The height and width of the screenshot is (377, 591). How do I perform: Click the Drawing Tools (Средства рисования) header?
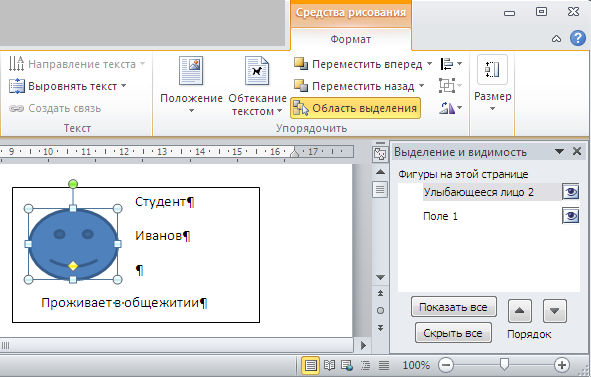351,12
